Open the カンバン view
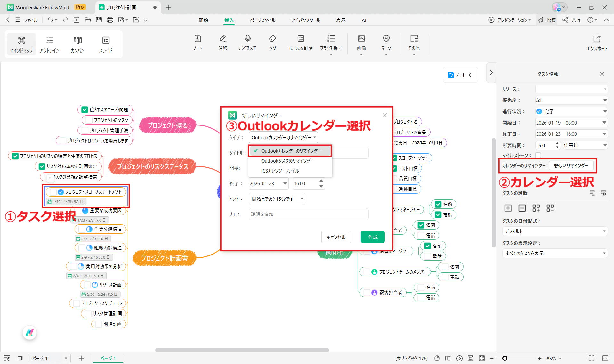 click(77, 44)
